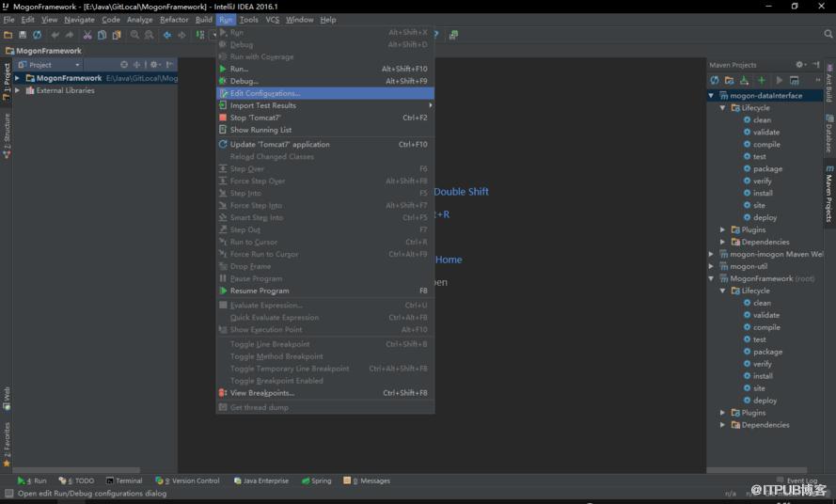The width and height of the screenshot is (836, 504).
Task: Click the Back navigation arrow icon
Action: click(x=167, y=35)
